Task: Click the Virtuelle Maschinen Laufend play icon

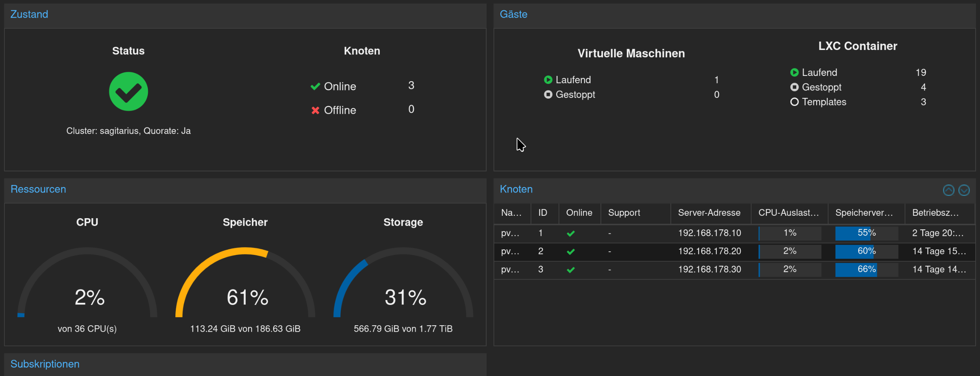Action: 548,80
